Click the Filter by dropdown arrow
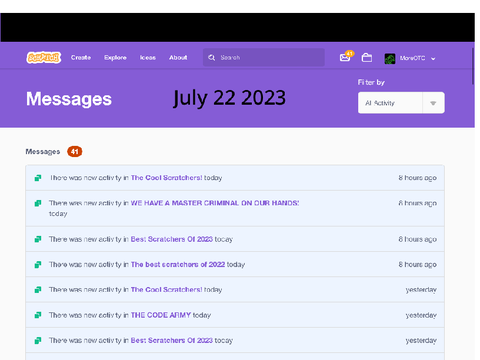This screenshot has height=360, width=480. tap(433, 103)
